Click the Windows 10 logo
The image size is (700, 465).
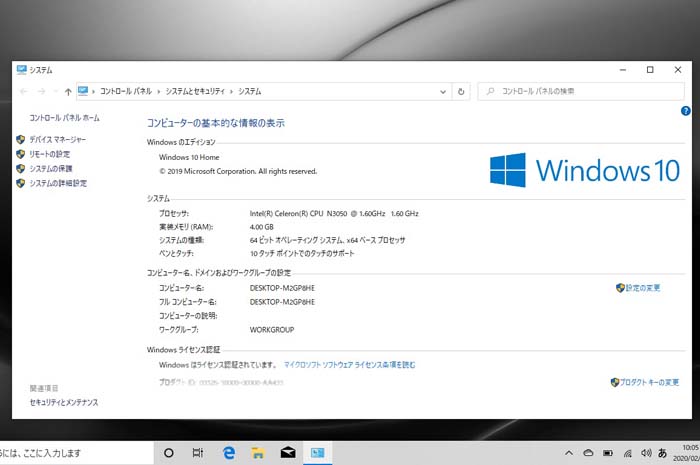pos(585,170)
